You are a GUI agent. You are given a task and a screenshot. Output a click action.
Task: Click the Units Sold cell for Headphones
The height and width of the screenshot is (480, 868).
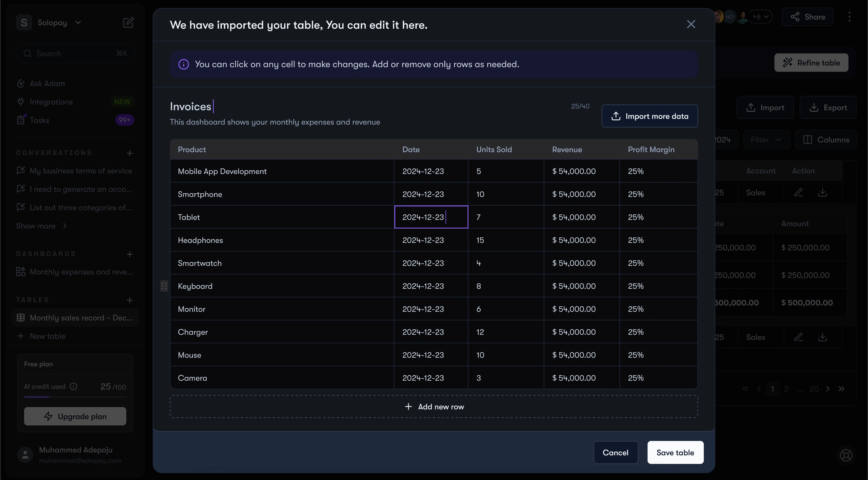point(505,240)
